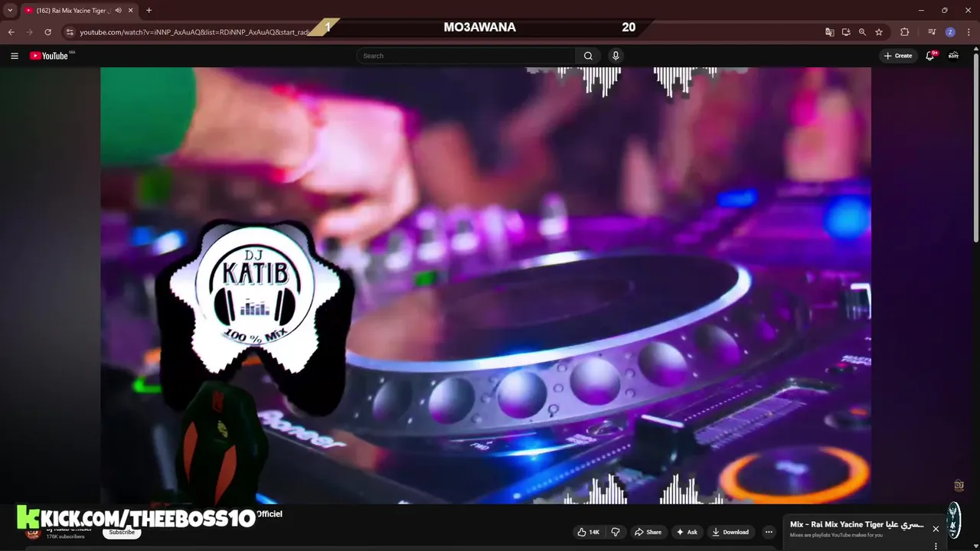Click the video player to pause
980x551 pixels.
click(x=485, y=285)
